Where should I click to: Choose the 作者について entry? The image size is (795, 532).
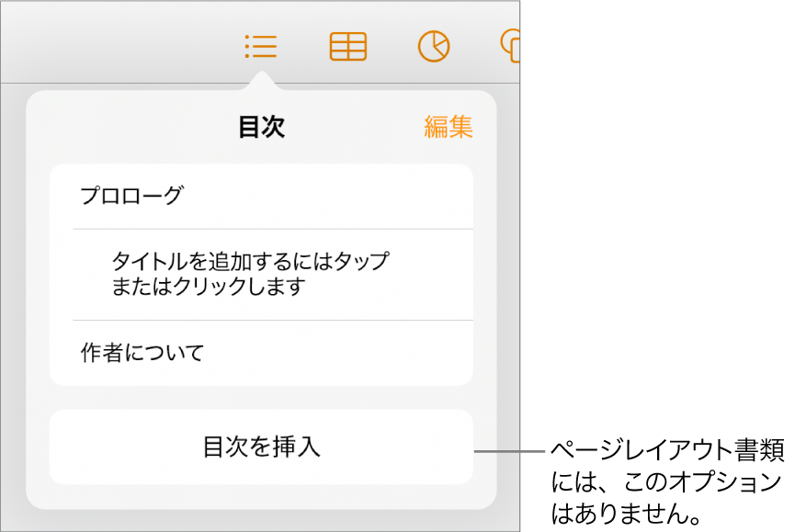(261, 353)
